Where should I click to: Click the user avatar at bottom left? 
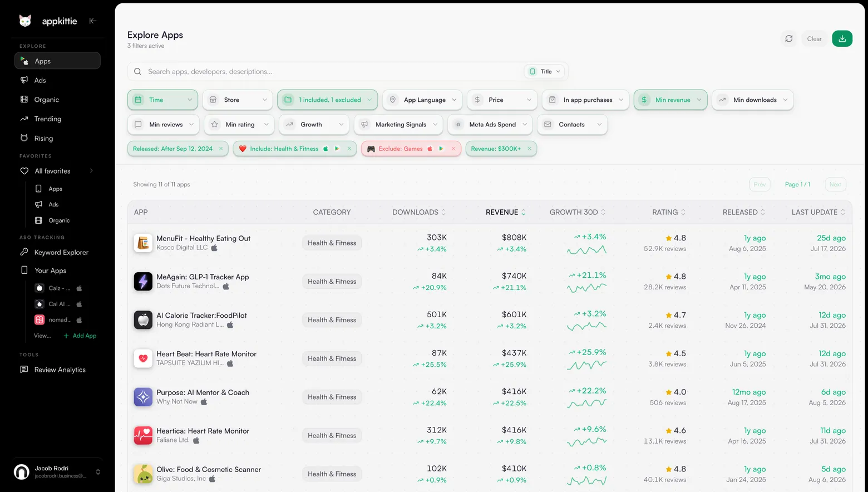click(x=22, y=472)
